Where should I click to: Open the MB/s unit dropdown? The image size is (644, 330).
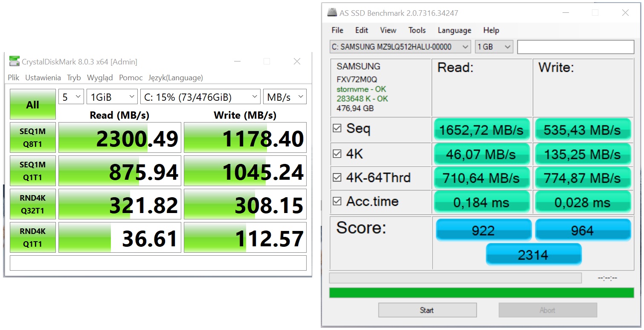(x=284, y=97)
